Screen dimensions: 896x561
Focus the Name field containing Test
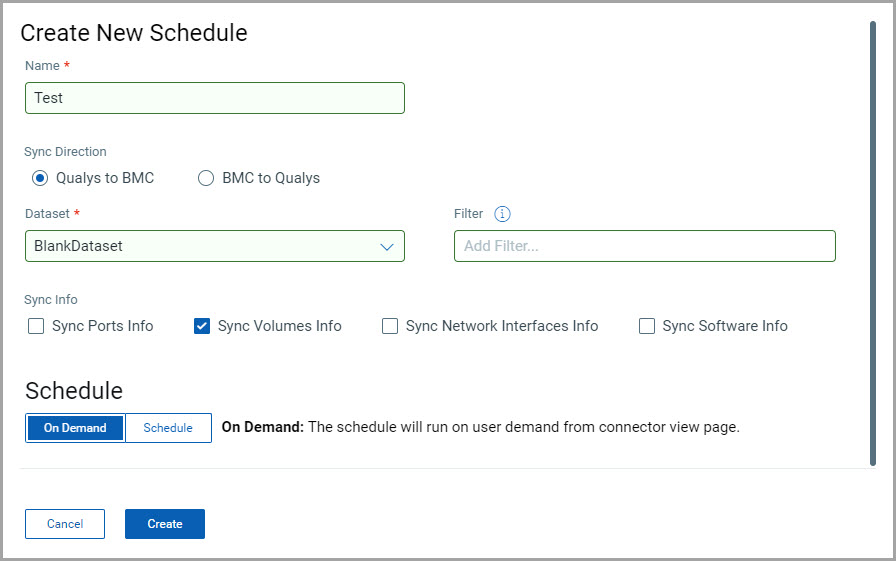pos(214,98)
